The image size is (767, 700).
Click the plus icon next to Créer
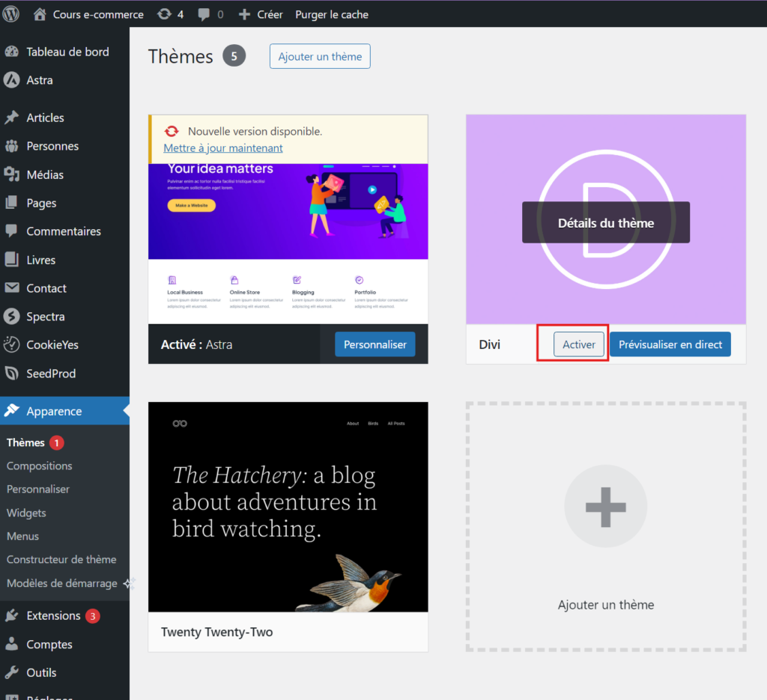point(244,15)
